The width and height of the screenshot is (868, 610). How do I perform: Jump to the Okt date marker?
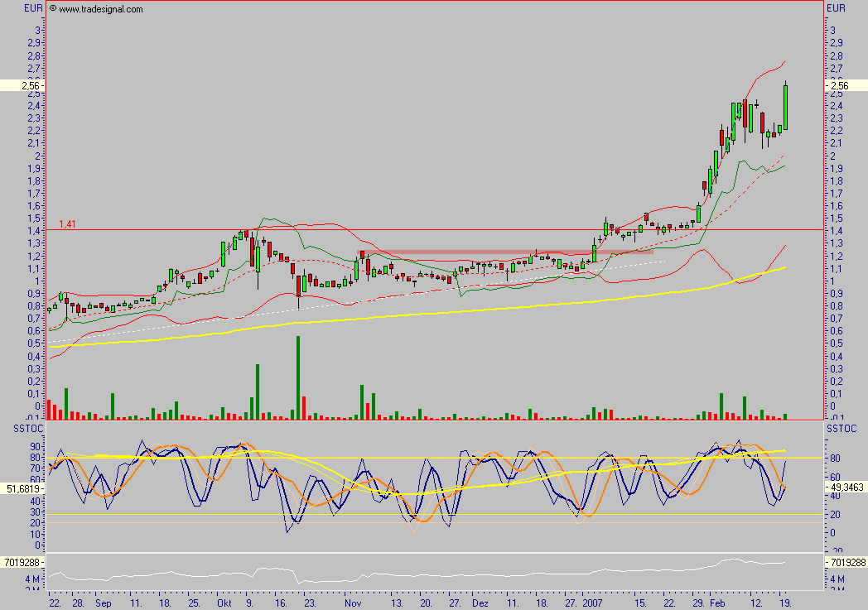[224, 604]
